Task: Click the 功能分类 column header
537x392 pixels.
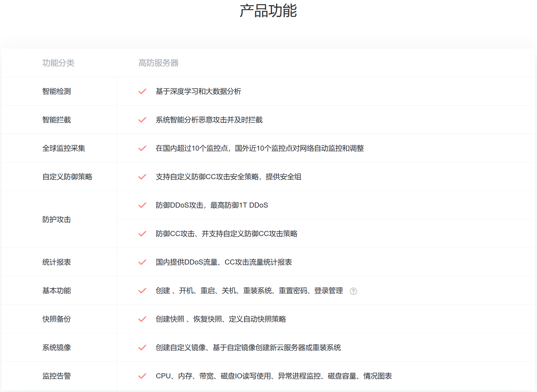Action: 58,63
